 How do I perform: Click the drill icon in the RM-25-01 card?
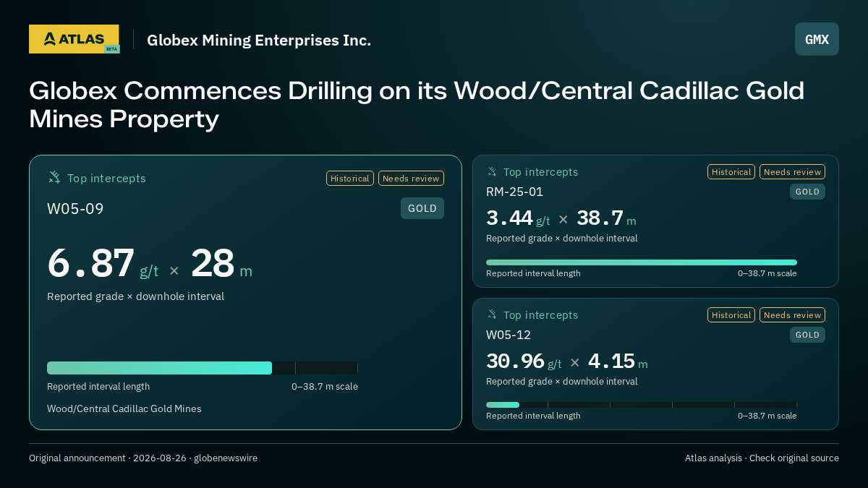point(492,171)
